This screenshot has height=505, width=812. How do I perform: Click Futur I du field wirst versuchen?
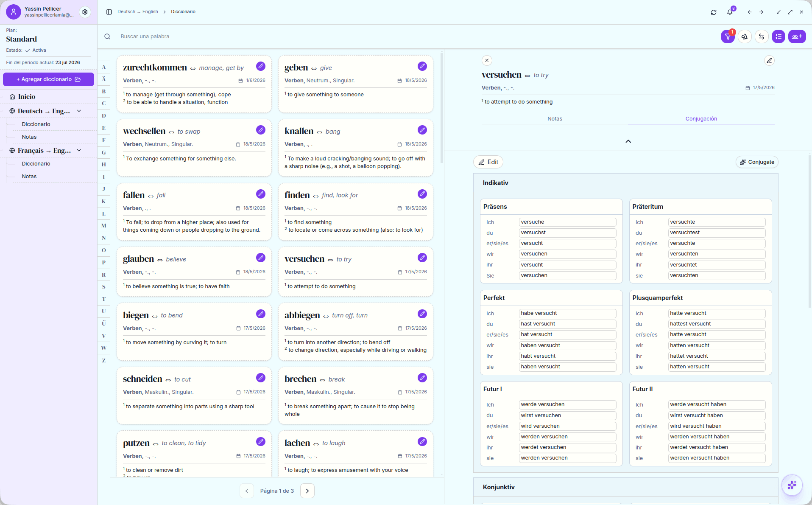point(567,415)
